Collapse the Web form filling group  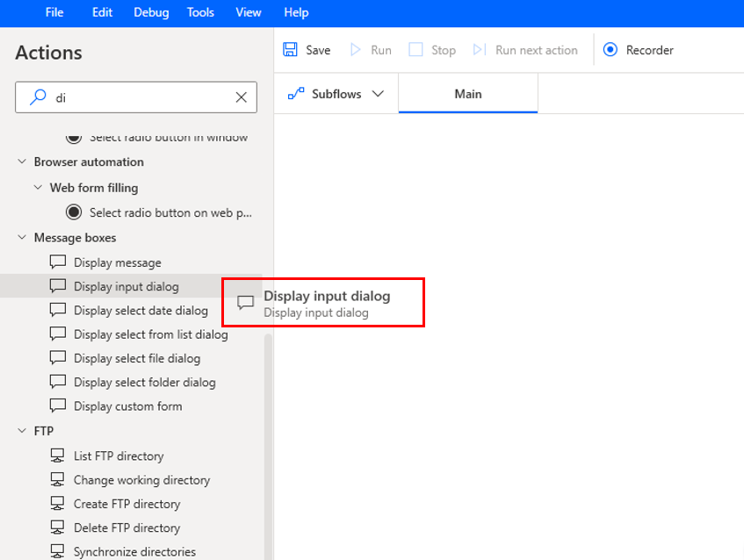38,188
